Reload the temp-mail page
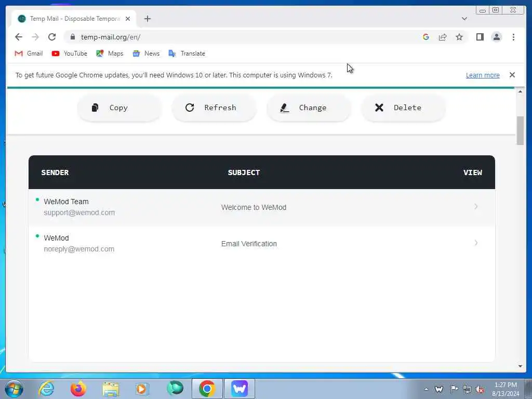This screenshot has height=399, width=532. click(52, 37)
